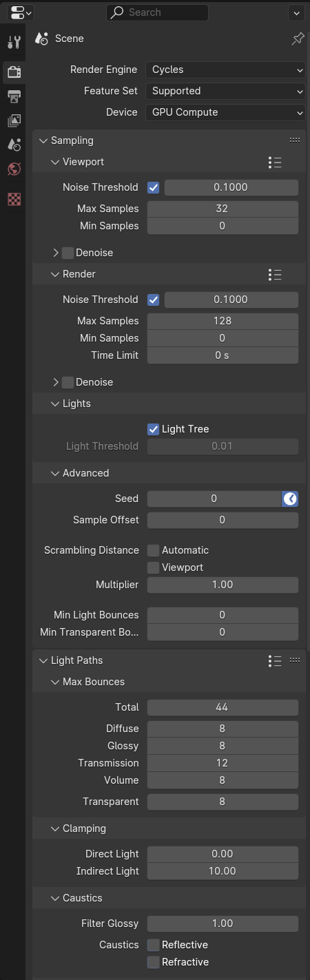Click the Indirect Light clamping slider
This screenshot has height=980, width=310.
(223, 871)
